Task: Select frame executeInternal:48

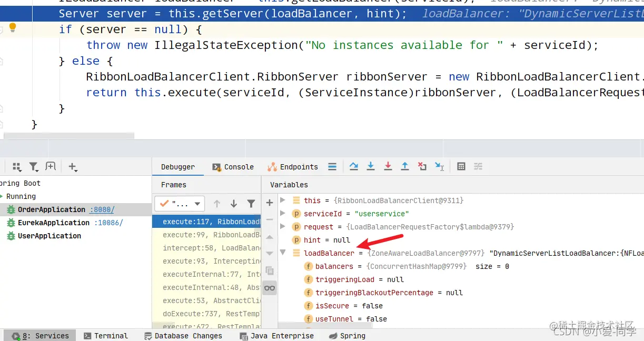Action: click(x=206, y=287)
